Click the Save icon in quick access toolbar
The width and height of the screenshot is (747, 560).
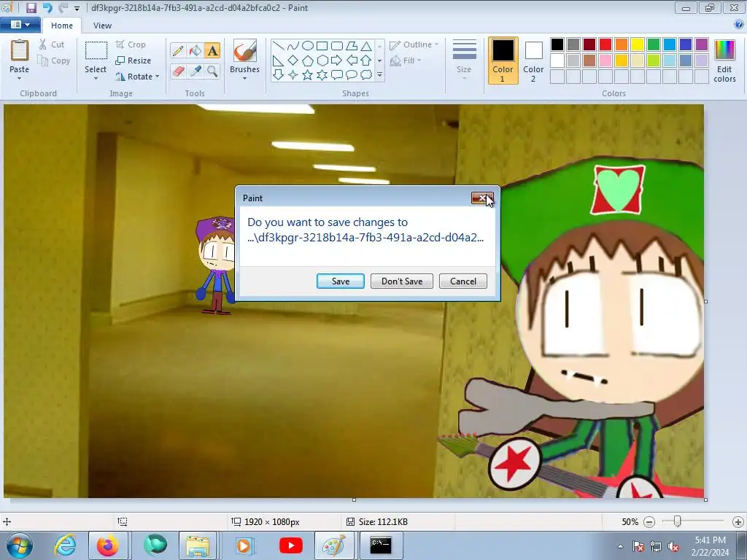coord(31,8)
